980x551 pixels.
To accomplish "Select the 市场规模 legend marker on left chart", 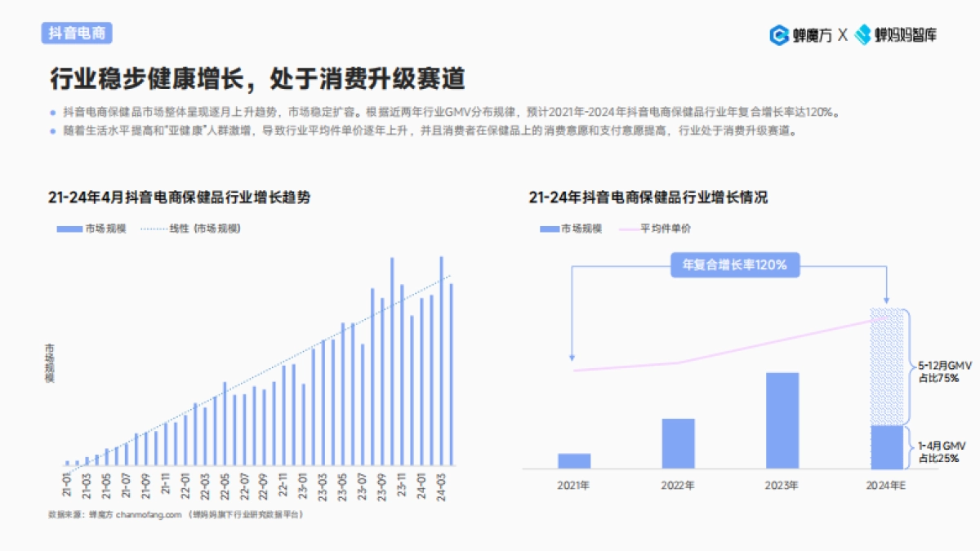I will [70, 228].
